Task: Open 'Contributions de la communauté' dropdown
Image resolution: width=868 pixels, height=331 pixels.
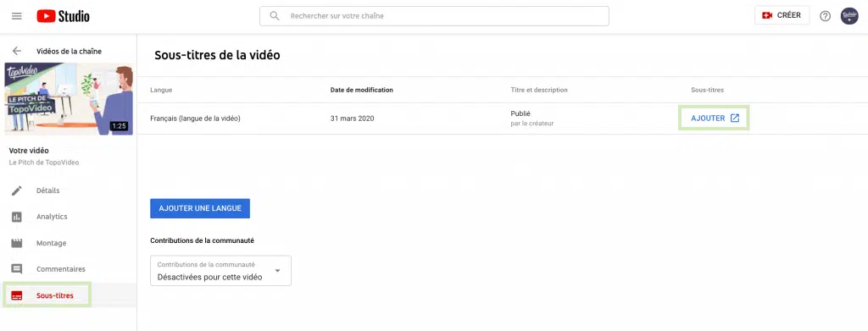Action: [x=220, y=271]
